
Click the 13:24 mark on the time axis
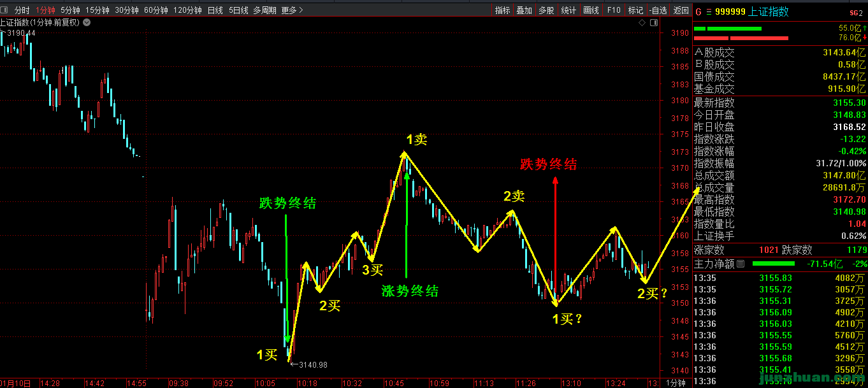616,383
